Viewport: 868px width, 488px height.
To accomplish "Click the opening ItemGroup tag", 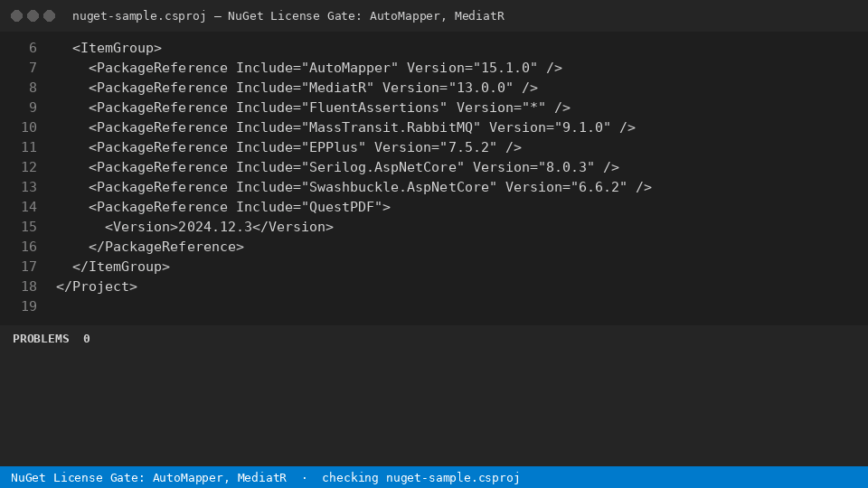I will click(117, 48).
